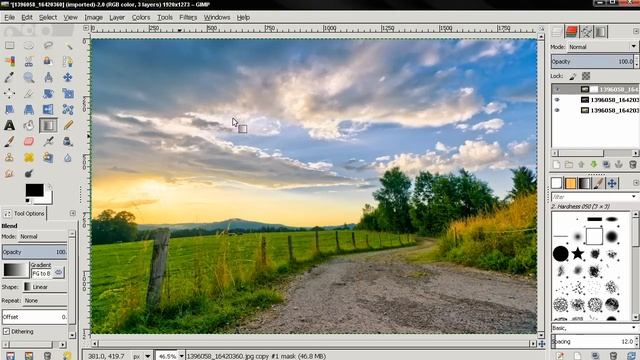The width and height of the screenshot is (640, 360).
Task: Click the foreground black color swatch
Action: [x=34, y=190]
